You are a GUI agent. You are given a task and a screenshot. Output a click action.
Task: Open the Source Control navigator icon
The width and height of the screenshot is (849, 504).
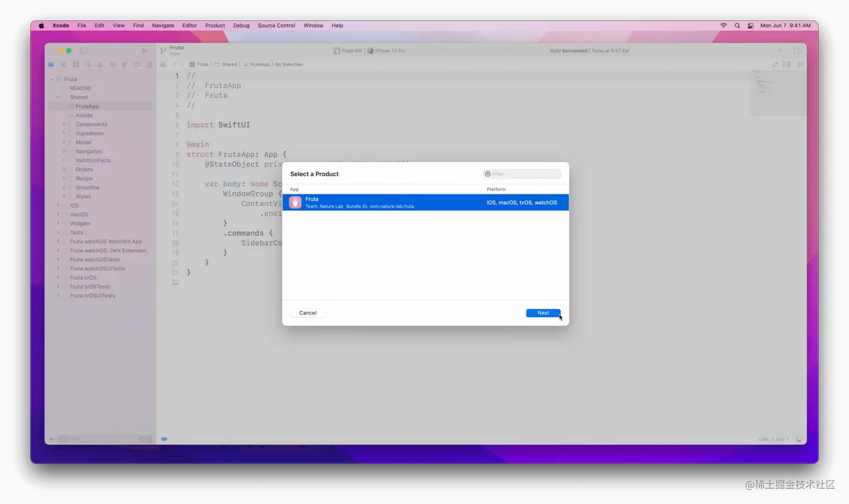63,65
